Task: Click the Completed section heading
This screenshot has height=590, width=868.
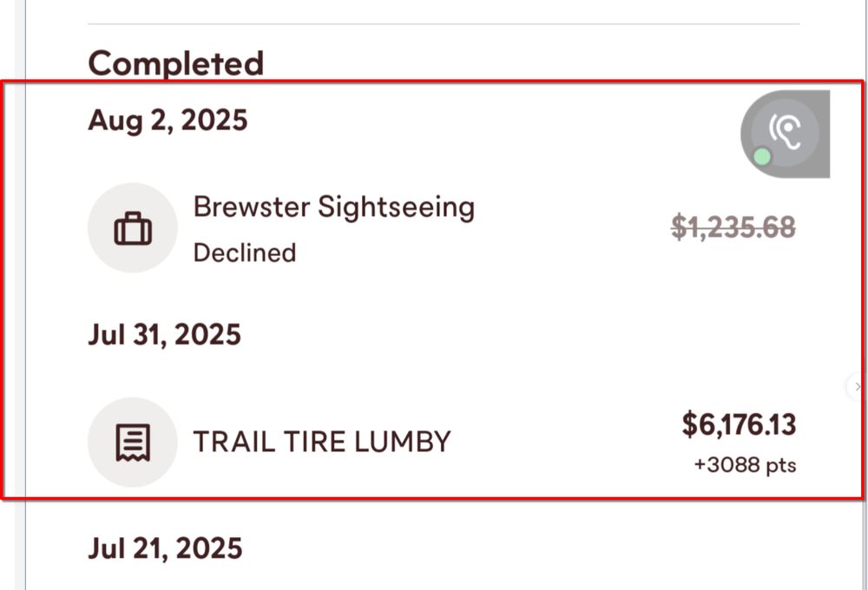Action: (175, 63)
